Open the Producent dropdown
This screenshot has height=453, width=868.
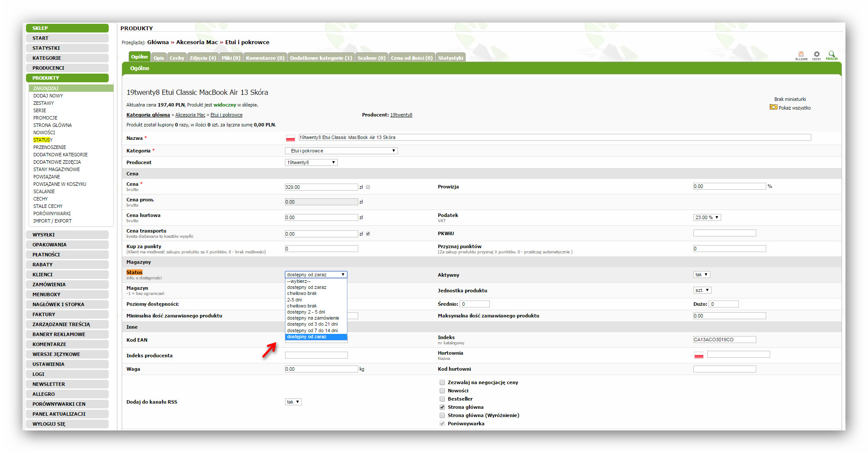[311, 162]
